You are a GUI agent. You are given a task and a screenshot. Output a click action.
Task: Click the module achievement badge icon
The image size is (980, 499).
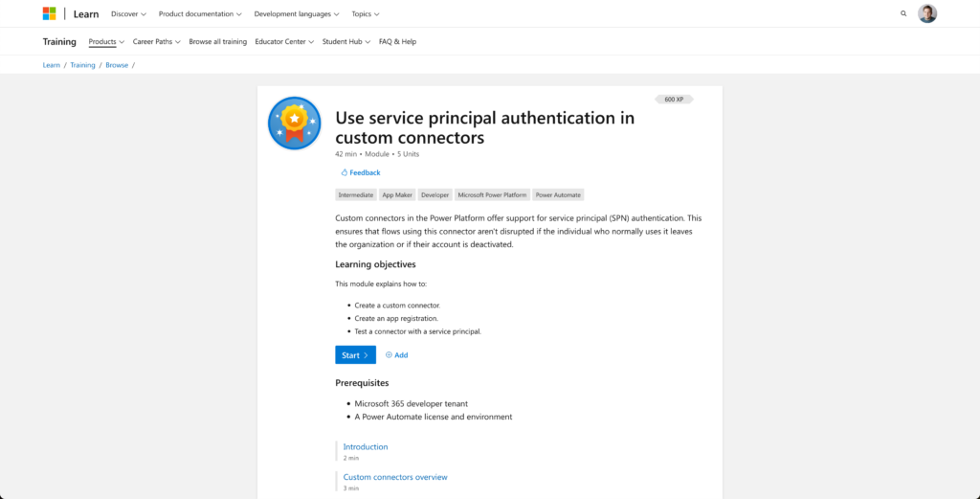click(x=294, y=123)
